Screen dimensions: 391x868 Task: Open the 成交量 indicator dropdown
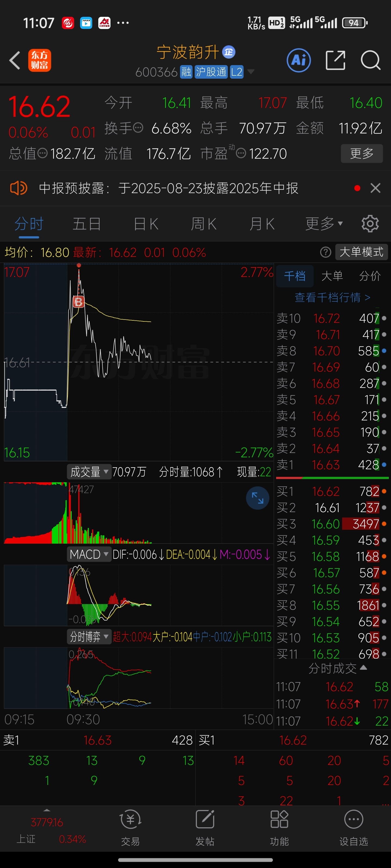point(89,472)
